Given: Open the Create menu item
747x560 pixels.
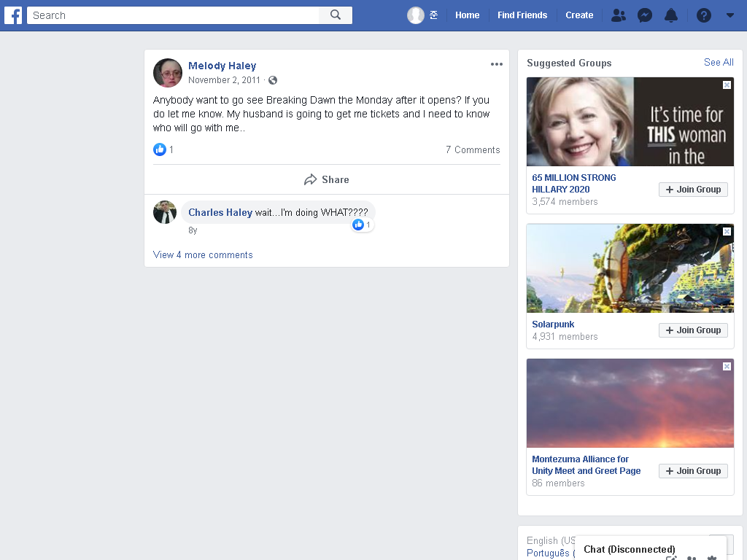Looking at the screenshot, I should [578, 15].
